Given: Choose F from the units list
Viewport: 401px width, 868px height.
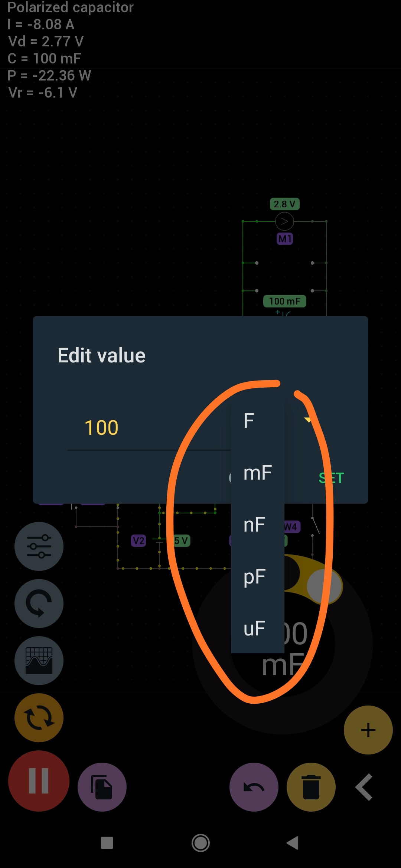Looking at the screenshot, I should point(248,420).
